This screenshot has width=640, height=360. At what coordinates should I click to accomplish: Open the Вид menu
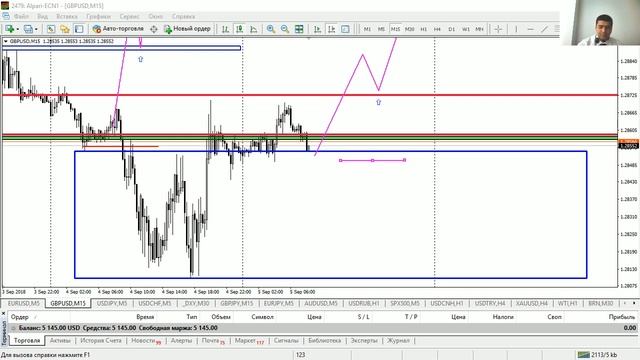point(42,16)
